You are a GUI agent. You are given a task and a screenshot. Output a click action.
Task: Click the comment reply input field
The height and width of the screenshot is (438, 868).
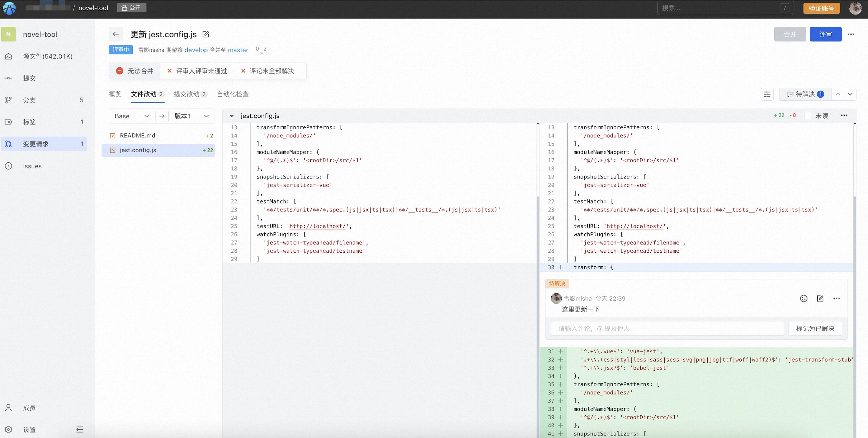click(668, 328)
